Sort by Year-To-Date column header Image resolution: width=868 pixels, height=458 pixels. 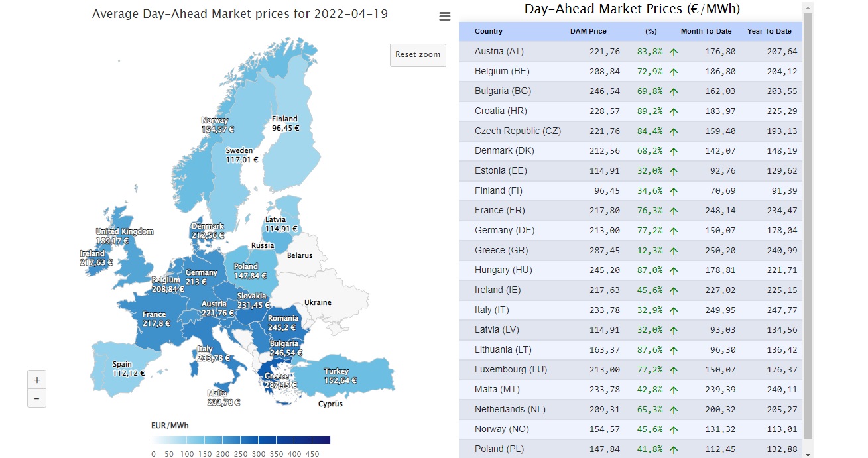pyautogui.click(x=769, y=31)
